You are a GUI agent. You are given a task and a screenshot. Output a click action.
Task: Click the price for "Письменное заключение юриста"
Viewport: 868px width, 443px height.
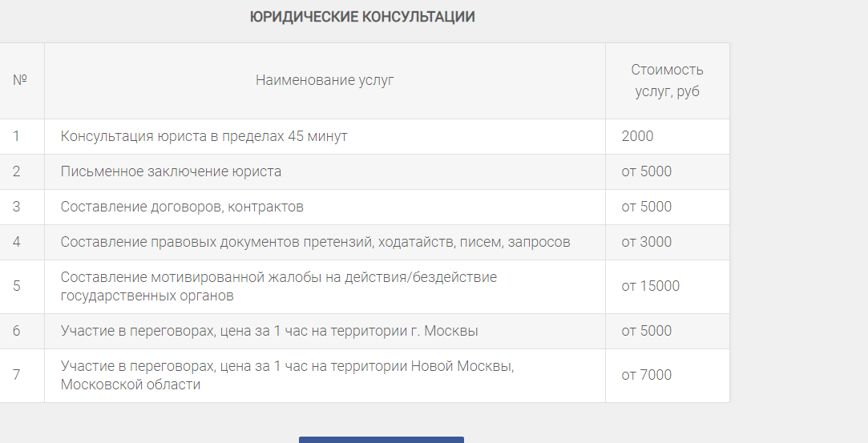click(647, 171)
